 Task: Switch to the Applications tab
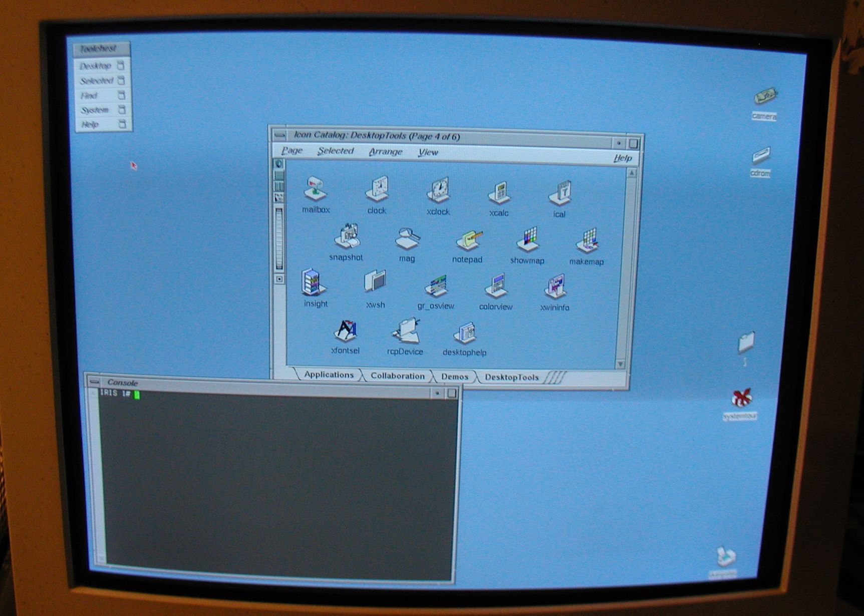coord(329,375)
